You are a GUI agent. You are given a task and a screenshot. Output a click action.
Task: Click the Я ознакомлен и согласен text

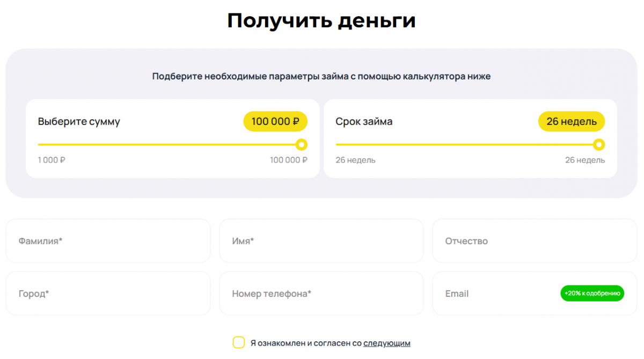306,343
